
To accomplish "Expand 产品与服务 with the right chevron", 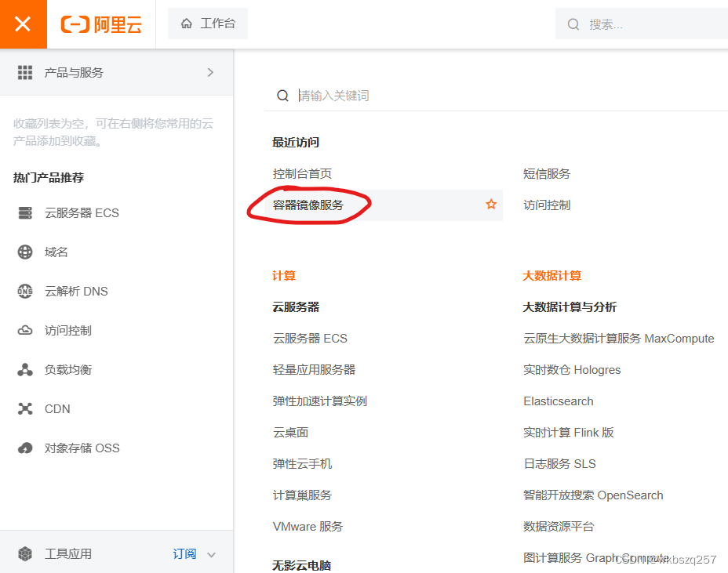I will [x=210, y=72].
